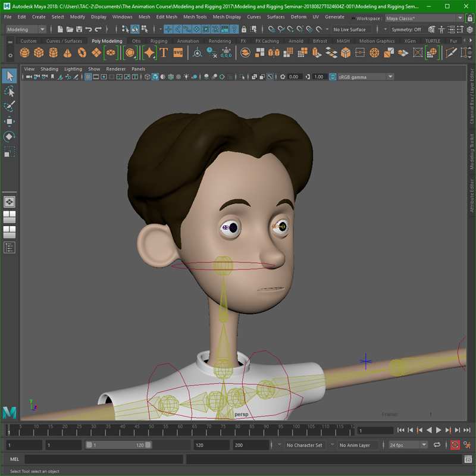476x476 pixels.
Task: Toggle wireframe on shaded in viewport bar
Action: (x=171, y=77)
